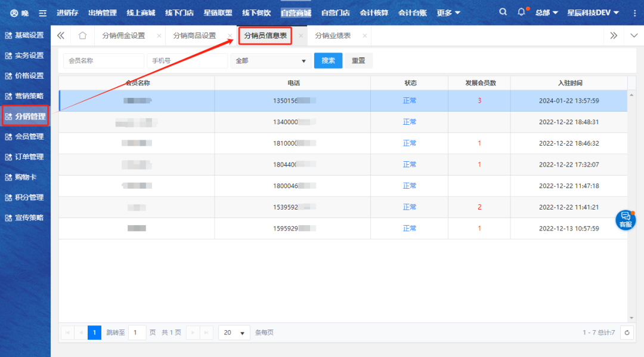Switch to 分销业绩表 tab
644x357 pixels.
tap(333, 36)
